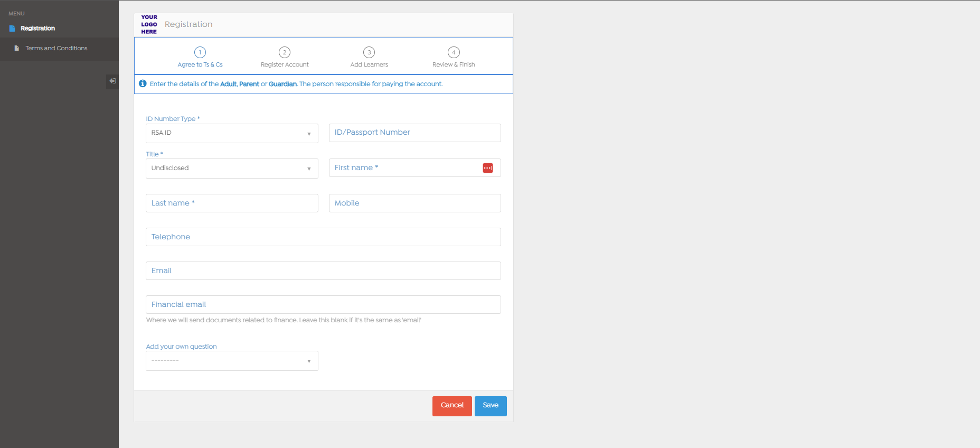Go to Review & Finish step label
This screenshot has height=448, width=980.
[454, 64]
